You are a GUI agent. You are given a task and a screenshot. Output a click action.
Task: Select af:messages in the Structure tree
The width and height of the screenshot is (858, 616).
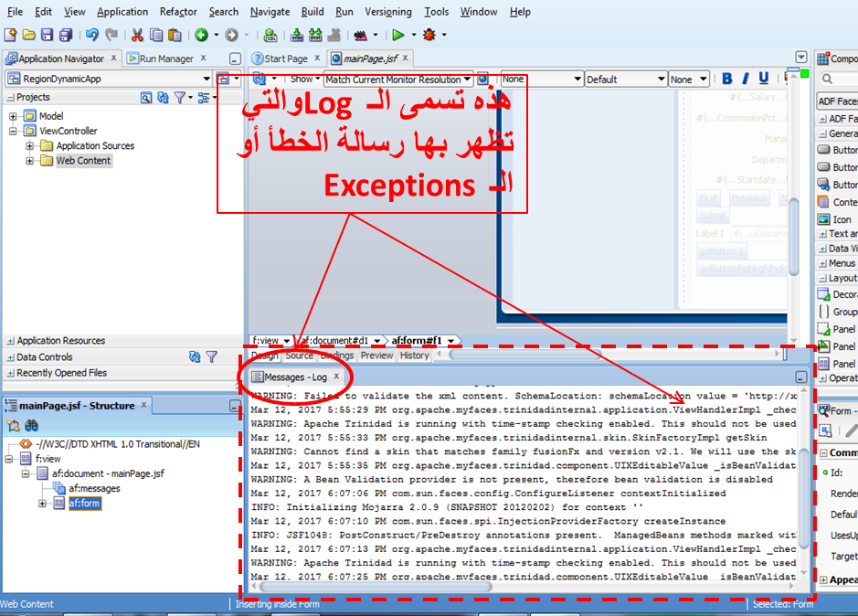coord(93,489)
